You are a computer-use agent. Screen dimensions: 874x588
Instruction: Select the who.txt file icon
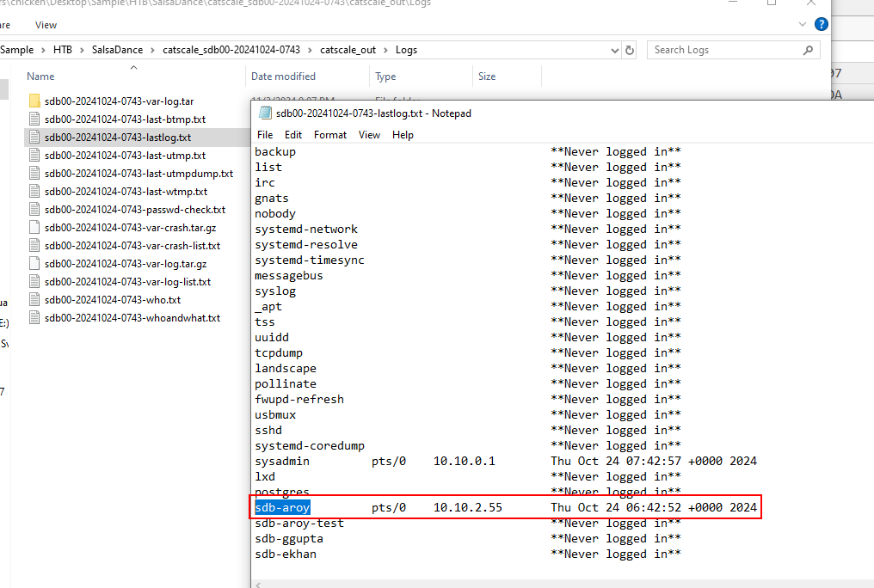[x=34, y=299]
